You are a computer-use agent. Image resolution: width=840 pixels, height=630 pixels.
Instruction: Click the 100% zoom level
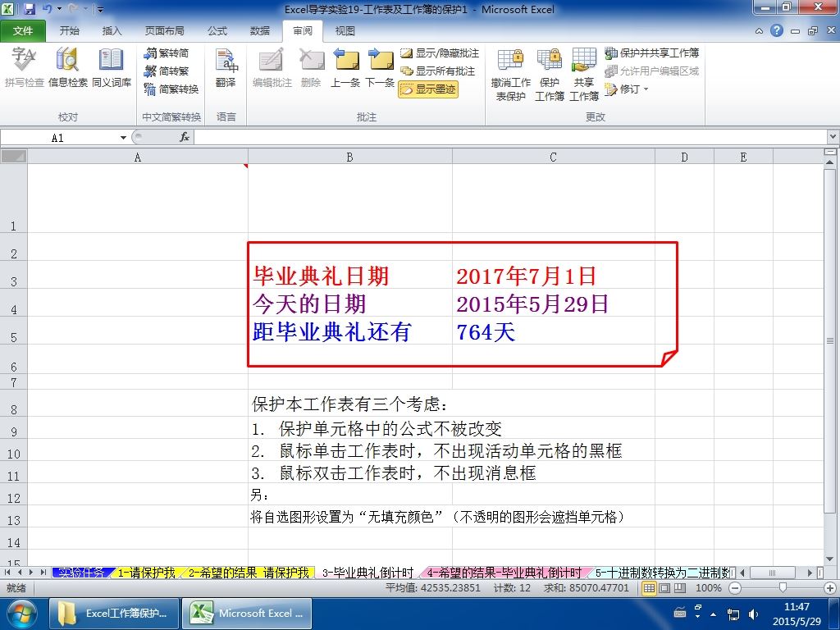click(x=708, y=588)
